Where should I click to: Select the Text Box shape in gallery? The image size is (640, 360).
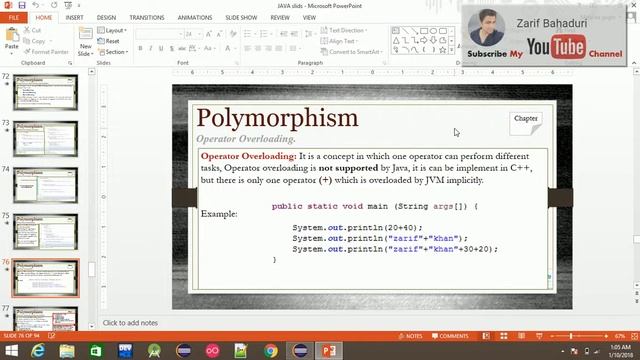click(x=396, y=31)
